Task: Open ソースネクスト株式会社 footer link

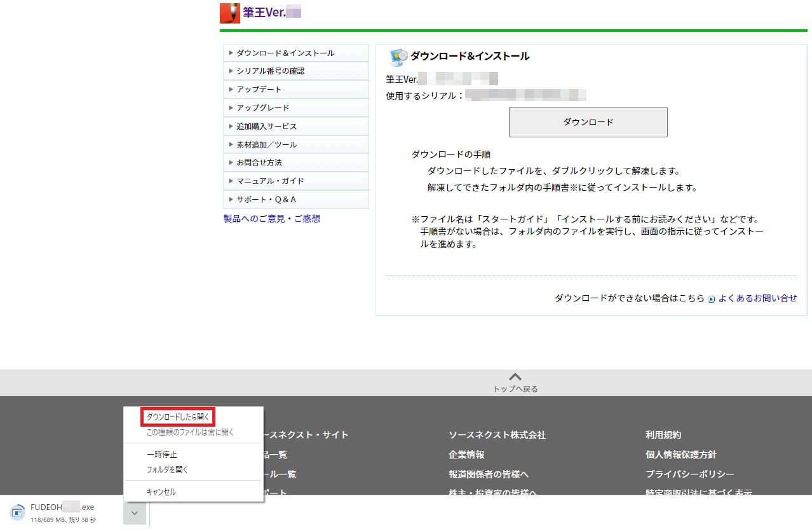Action: 497,435
